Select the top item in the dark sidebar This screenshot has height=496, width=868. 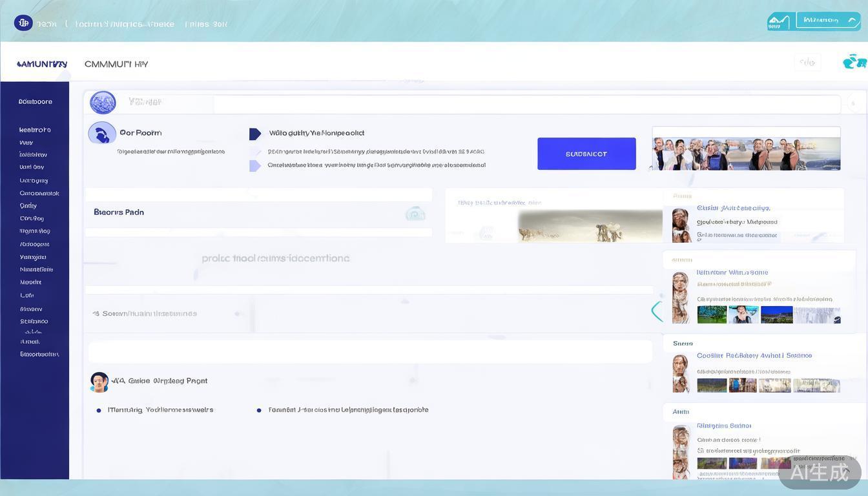[x=36, y=102]
